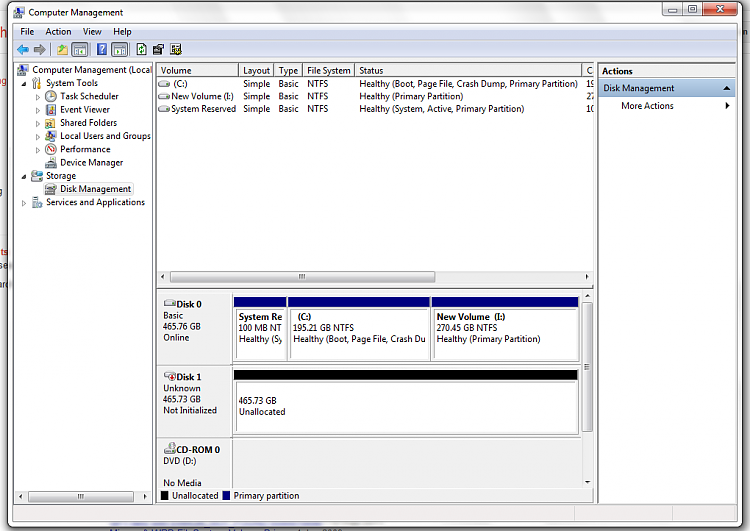Image resolution: width=750 pixels, height=531 pixels.
Task: Select the System Reserved volume row
Action: (x=375, y=109)
